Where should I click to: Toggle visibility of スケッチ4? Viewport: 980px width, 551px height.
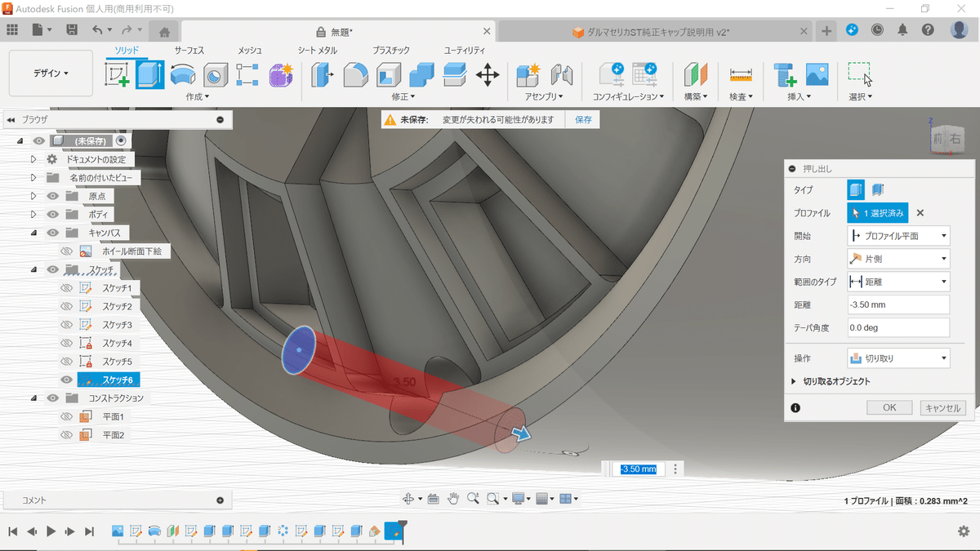(67, 343)
